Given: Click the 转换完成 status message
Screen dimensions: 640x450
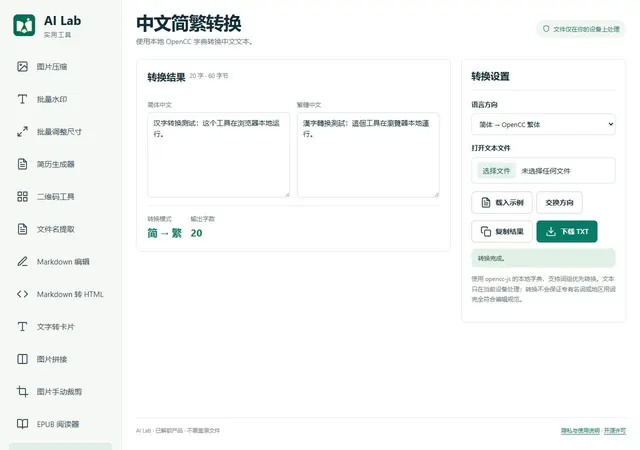Looking at the screenshot, I should [543, 258].
